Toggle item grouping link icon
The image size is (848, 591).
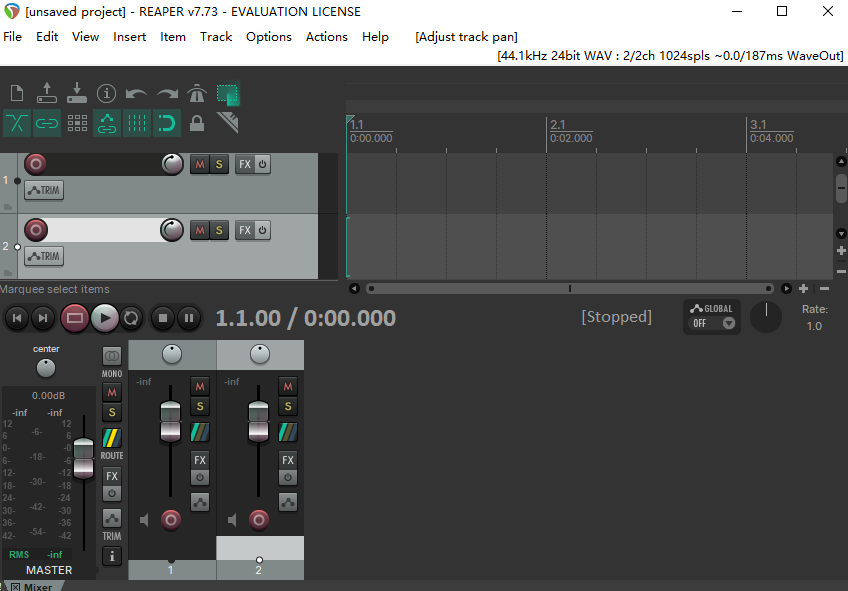click(47, 123)
